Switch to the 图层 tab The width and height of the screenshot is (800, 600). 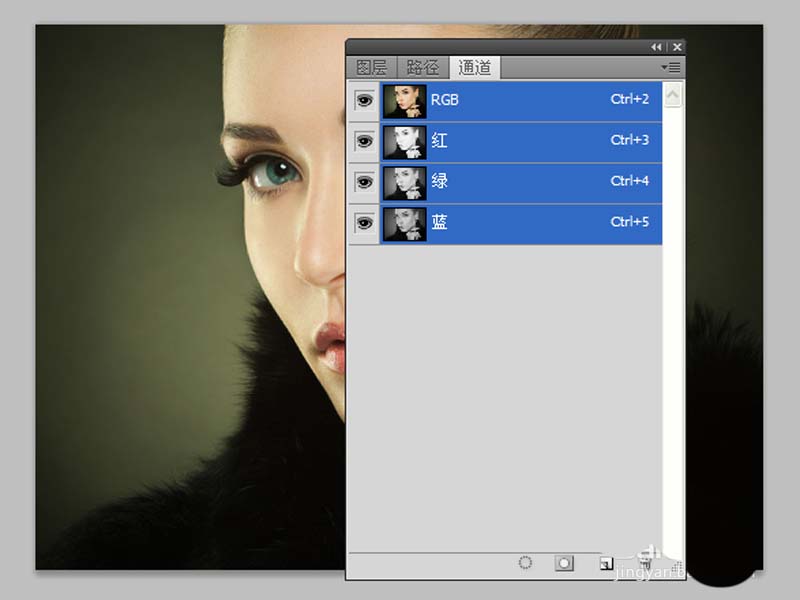coord(371,68)
